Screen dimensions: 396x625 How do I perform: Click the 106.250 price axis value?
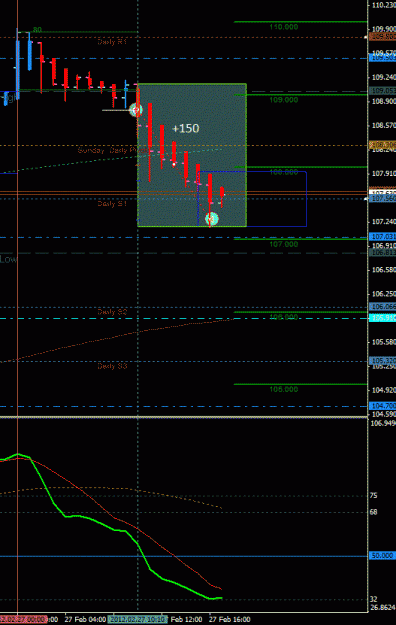384,294
